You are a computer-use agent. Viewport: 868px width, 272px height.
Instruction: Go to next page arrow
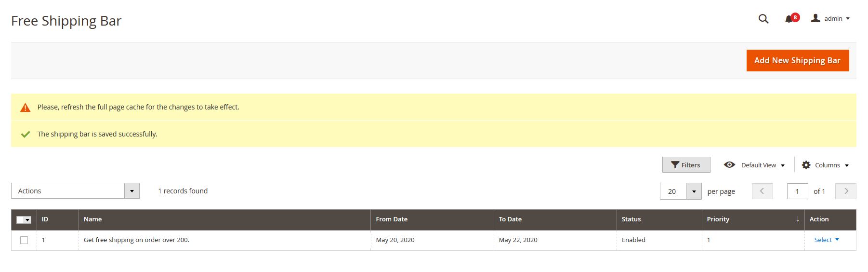846,191
